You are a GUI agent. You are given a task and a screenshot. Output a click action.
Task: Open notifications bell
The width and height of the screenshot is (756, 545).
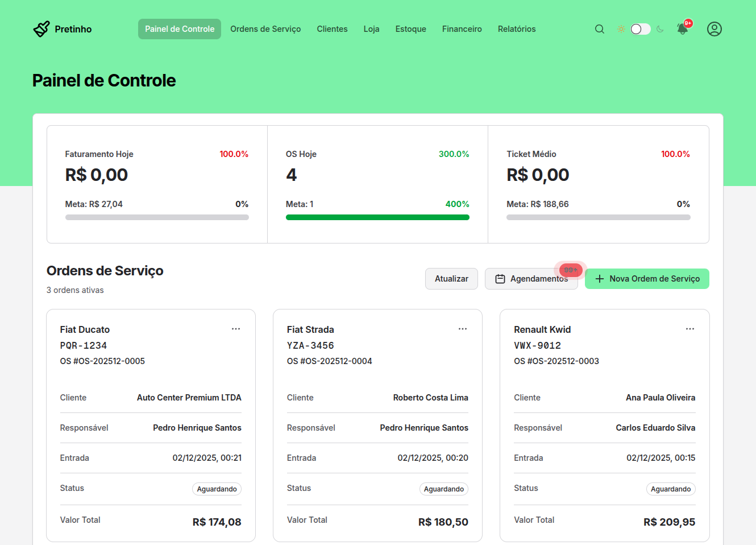point(682,29)
